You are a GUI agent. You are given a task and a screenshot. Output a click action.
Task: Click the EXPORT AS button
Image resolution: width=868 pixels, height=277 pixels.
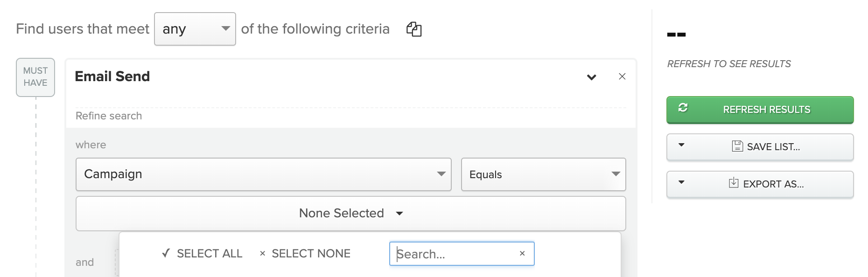click(760, 184)
